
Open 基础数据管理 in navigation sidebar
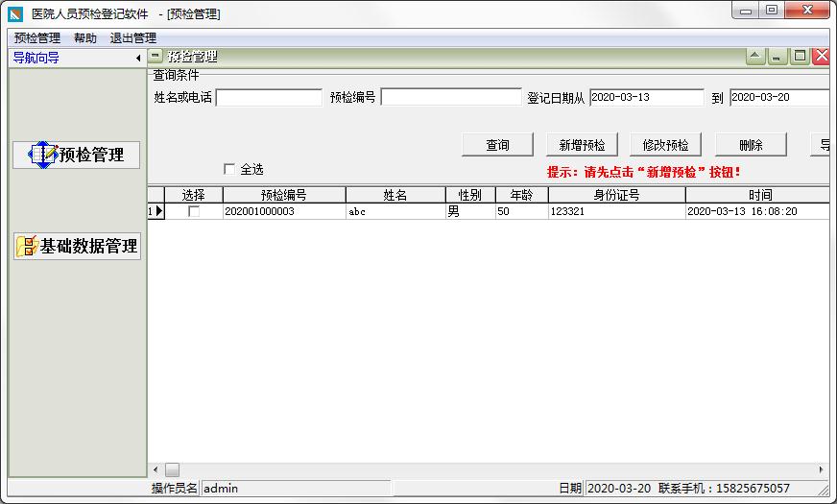(78, 246)
